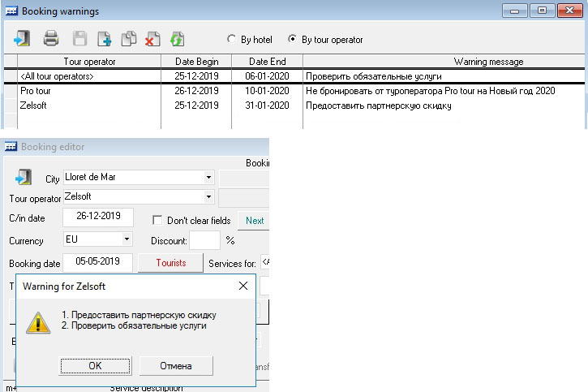Click the Booking date field 05-05-2019
This screenshot has height=392, width=588.
(x=97, y=262)
